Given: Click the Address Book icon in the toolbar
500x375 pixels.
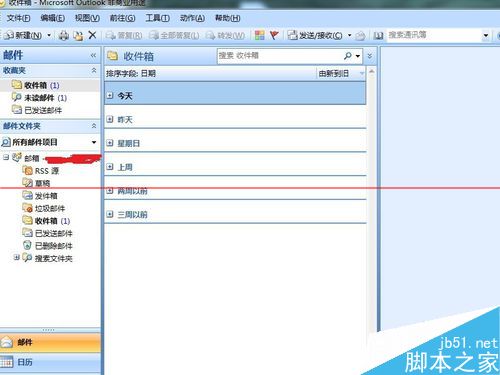Looking at the screenshot, I should [x=378, y=35].
